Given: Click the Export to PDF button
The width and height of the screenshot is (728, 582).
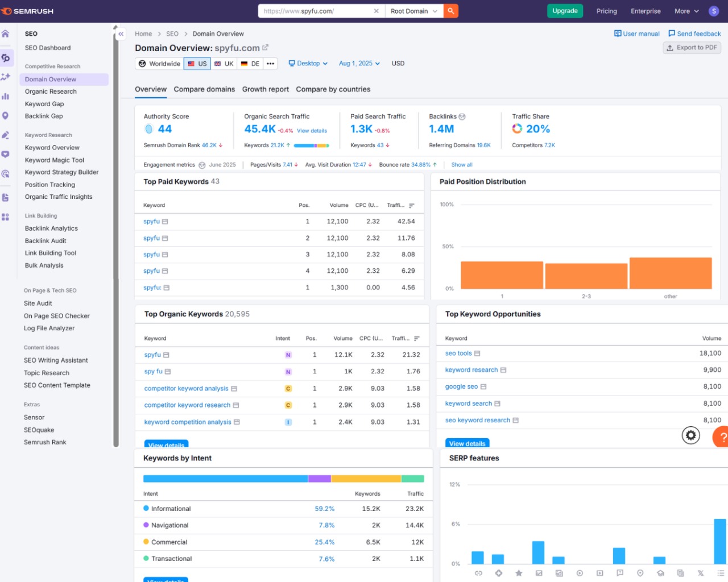Looking at the screenshot, I should 692,48.
